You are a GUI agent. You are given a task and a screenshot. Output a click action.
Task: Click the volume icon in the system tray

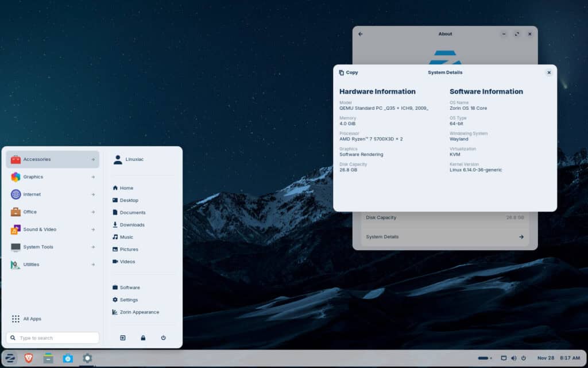tap(514, 358)
